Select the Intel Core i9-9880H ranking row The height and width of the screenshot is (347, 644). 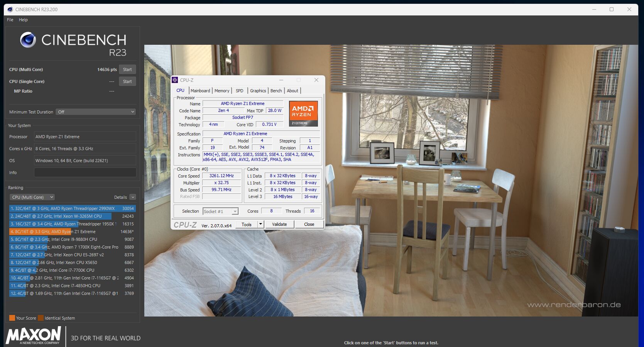(x=72, y=239)
